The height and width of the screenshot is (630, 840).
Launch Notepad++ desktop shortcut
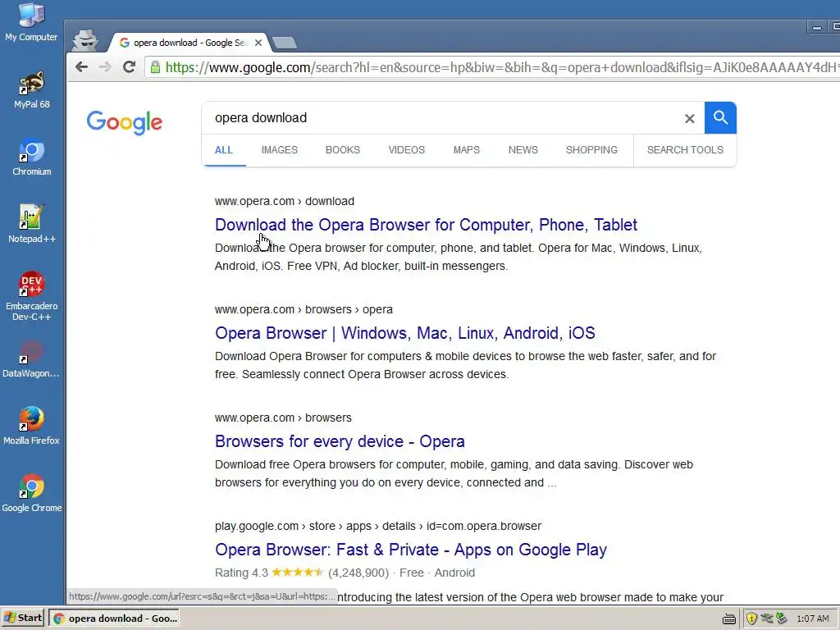32,224
